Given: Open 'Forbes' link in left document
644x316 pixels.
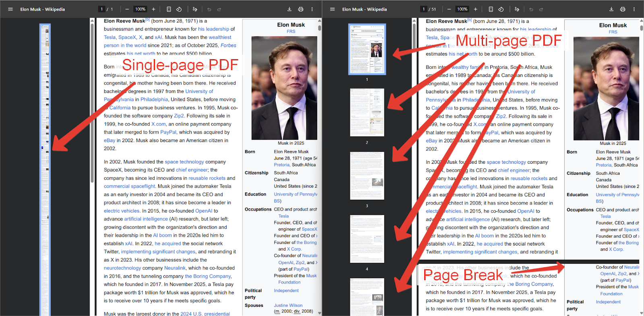Looking at the screenshot, I should click(x=228, y=45).
